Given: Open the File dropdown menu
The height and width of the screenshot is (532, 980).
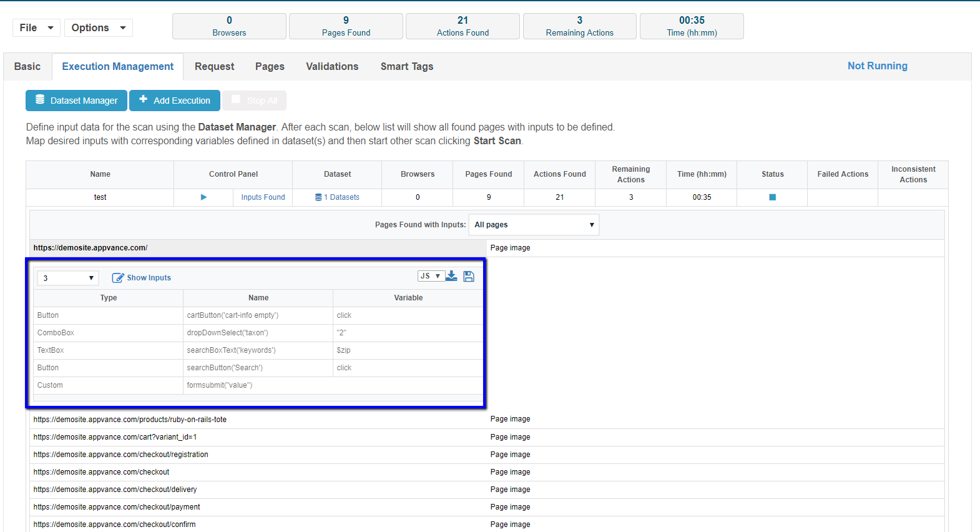Looking at the screenshot, I should pos(36,27).
